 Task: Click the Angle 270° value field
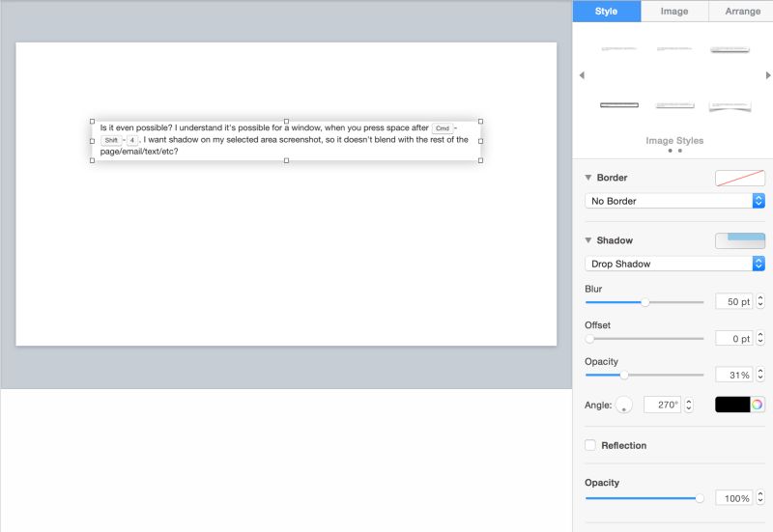pyautogui.click(x=662, y=405)
